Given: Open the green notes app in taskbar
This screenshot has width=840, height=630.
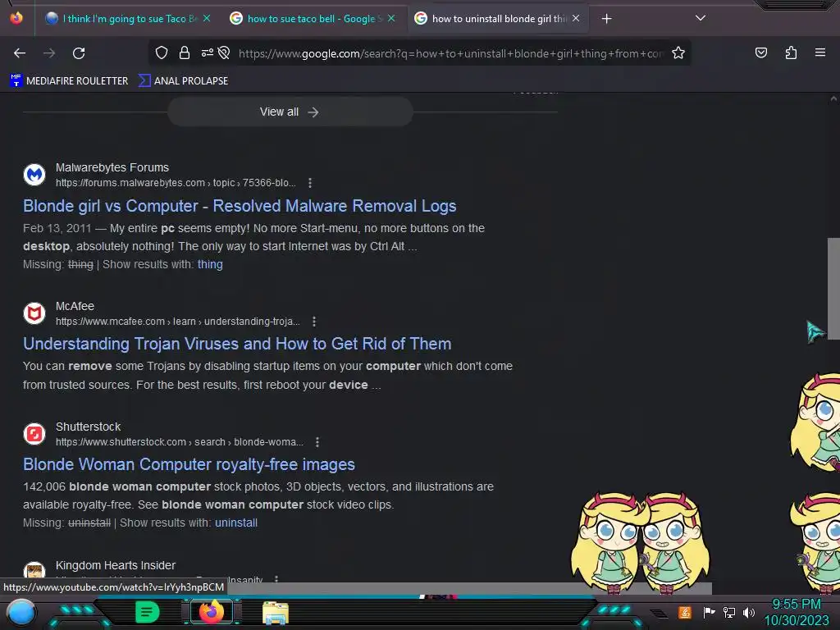Looking at the screenshot, I should click(148, 612).
